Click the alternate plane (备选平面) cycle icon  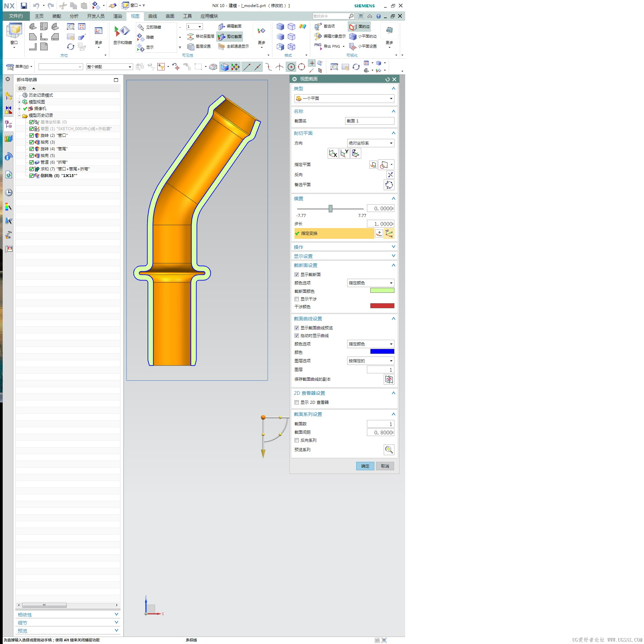coord(389,185)
